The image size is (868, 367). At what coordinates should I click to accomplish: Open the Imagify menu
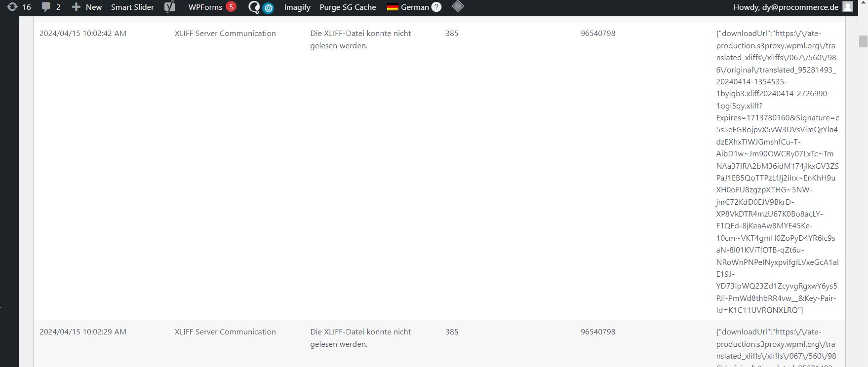[297, 7]
